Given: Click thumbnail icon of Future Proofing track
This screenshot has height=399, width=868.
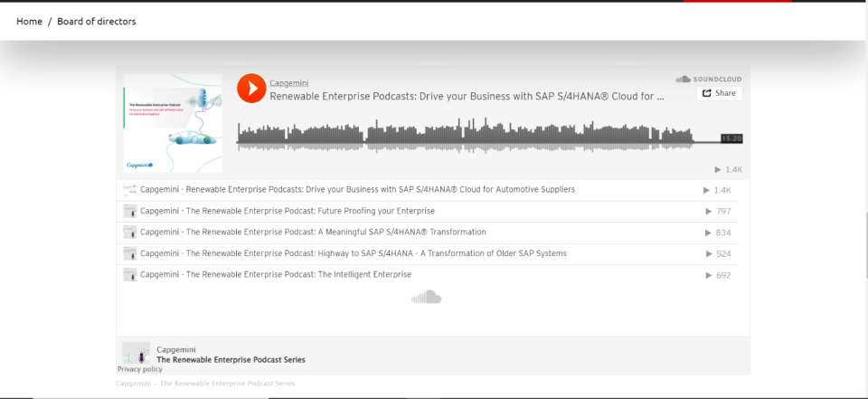Looking at the screenshot, I should [x=129, y=211].
